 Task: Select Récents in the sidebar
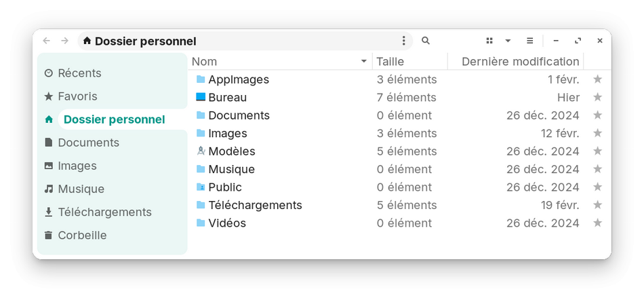click(x=79, y=73)
